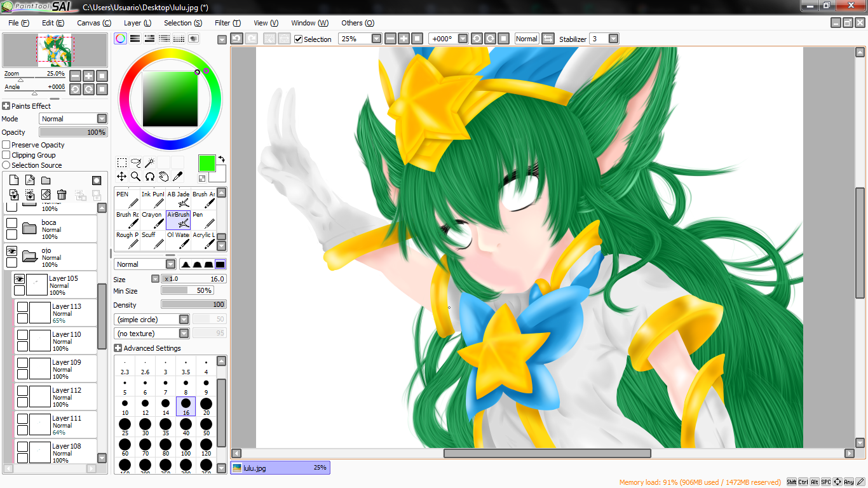Hide Layer105 via its eye icon
Image resolution: width=868 pixels, height=488 pixels.
(20, 279)
